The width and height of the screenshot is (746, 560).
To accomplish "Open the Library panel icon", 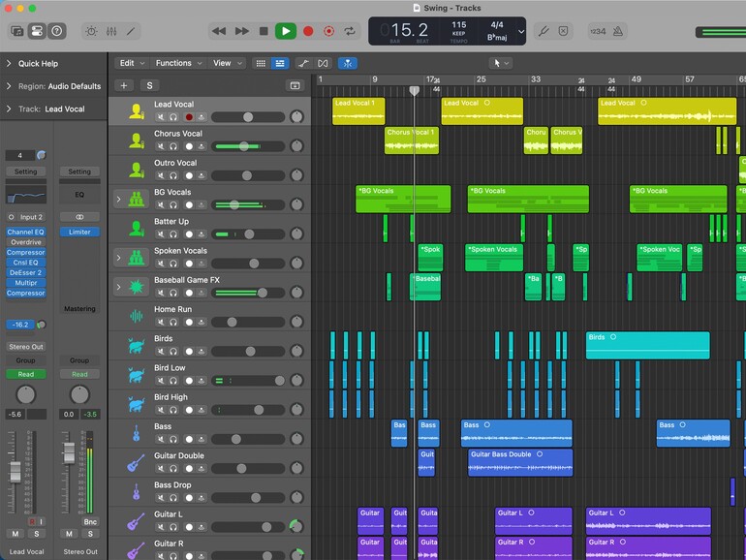I will (17, 31).
